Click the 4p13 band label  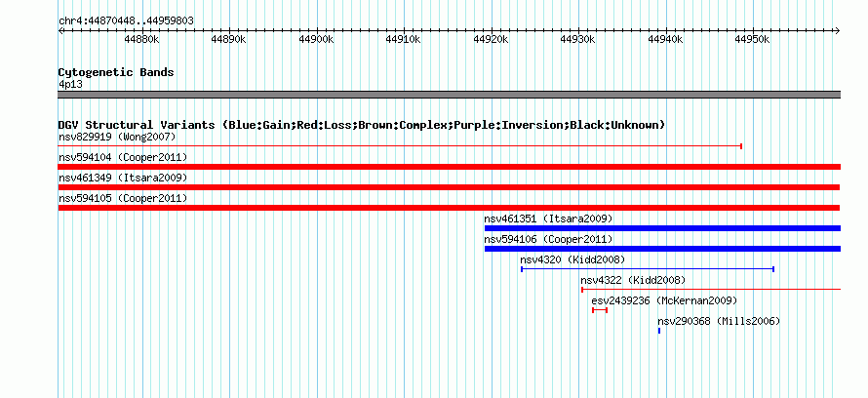click(x=71, y=85)
